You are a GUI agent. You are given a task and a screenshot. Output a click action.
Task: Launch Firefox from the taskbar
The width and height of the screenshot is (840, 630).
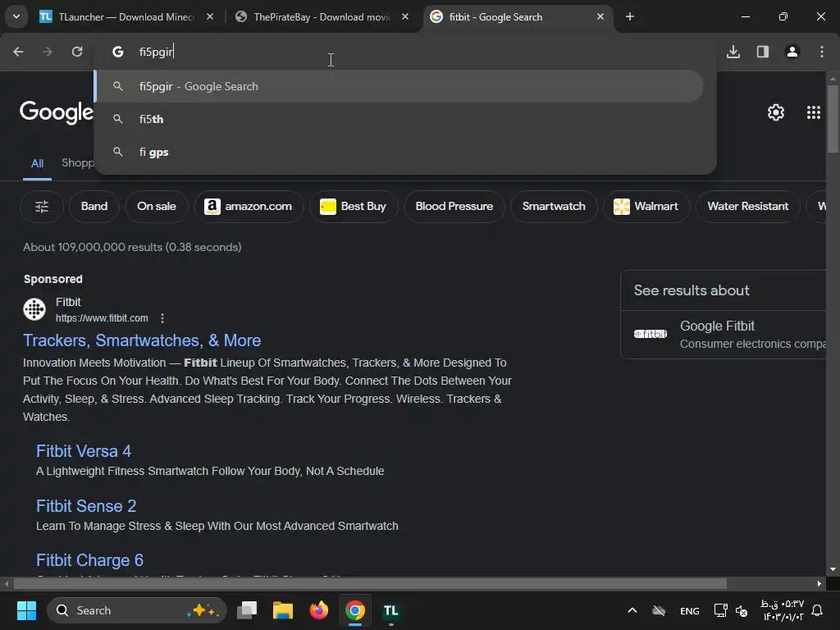[319, 610]
